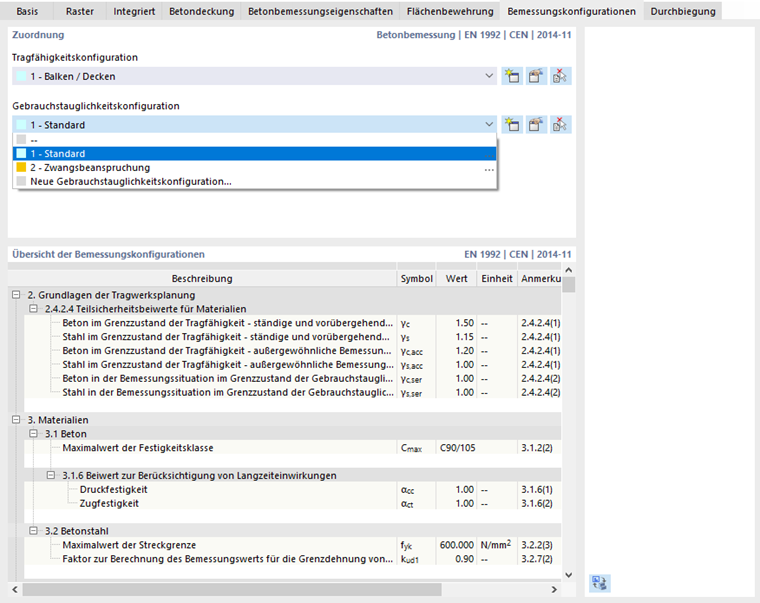Click the γc value cell 1.50
The width and height of the screenshot is (760, 603).
457,323
